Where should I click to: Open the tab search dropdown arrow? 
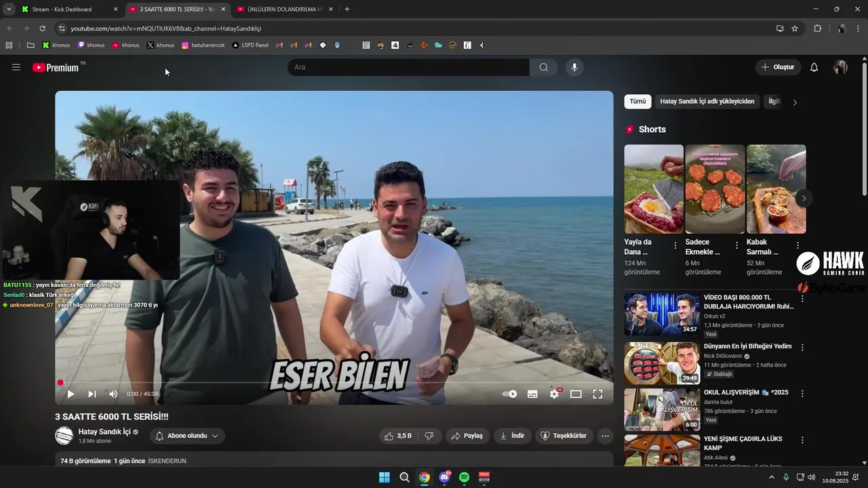[x=9, y=9]
